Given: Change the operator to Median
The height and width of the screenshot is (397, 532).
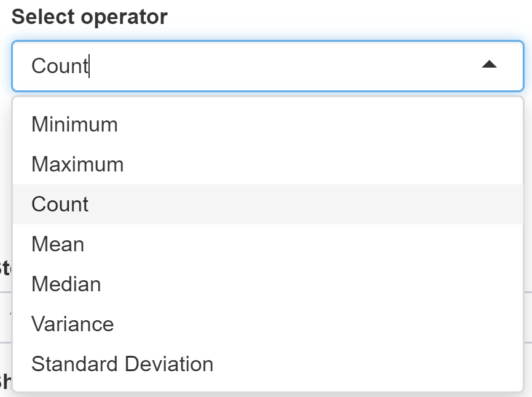Looking at the screenshot, I should click(x=66, y=285).
